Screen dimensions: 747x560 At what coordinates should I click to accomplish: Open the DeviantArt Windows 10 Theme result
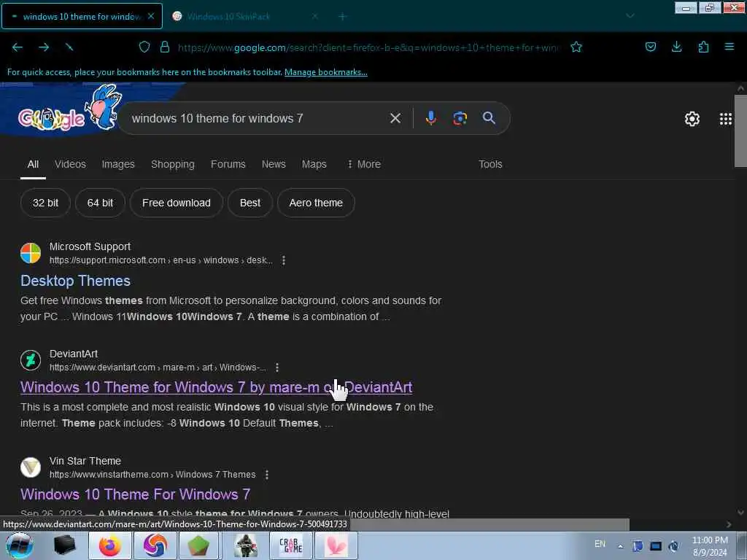(x=216, y=387)
